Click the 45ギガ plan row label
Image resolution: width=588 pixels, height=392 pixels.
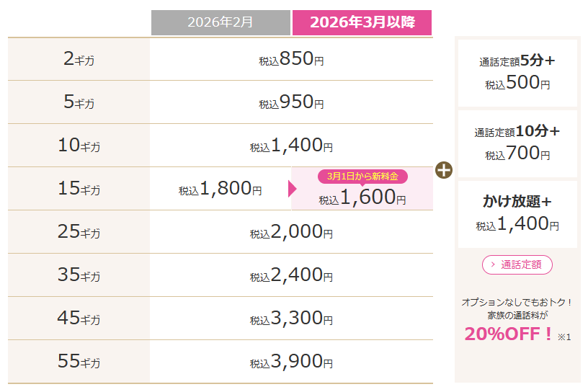point(79,318)
